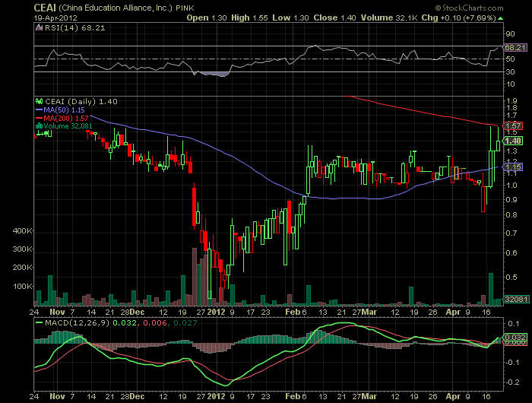Click the "RSI(14) 68.21" legend text
The width and height of the screenshot is (532, 403).
pyautogui.click(x=75, y=28)
